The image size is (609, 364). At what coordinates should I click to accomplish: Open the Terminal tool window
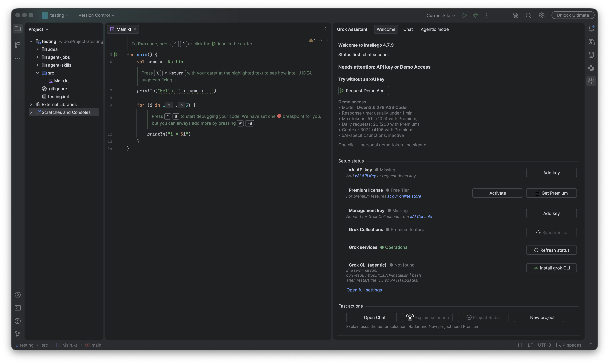pyautogui.click(x=18, y=308)
